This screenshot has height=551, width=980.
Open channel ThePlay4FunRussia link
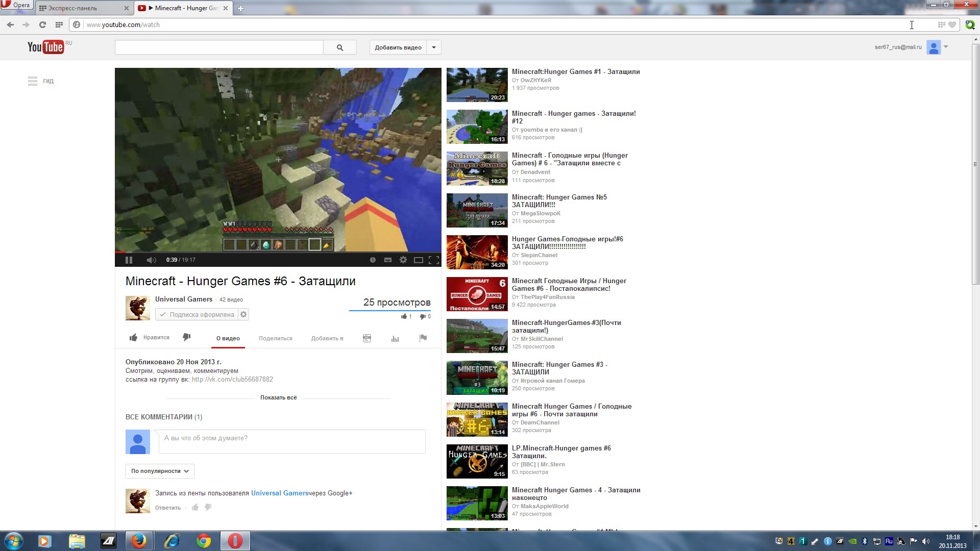coord(548,297)
